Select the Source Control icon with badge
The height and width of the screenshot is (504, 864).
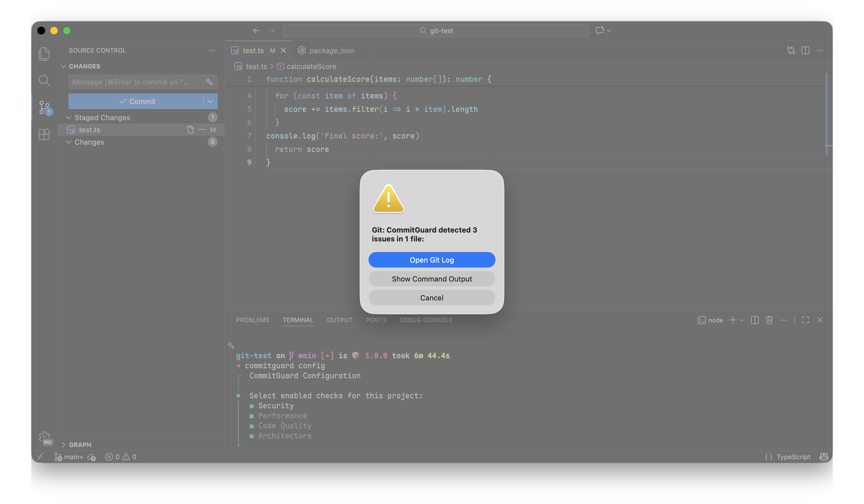click(44, 107)
